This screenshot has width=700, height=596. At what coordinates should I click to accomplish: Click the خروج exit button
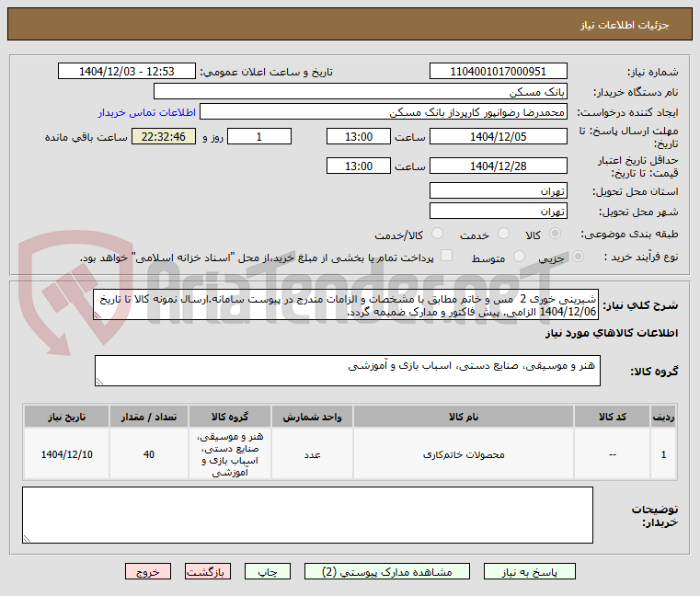click(x=148, y=571)
